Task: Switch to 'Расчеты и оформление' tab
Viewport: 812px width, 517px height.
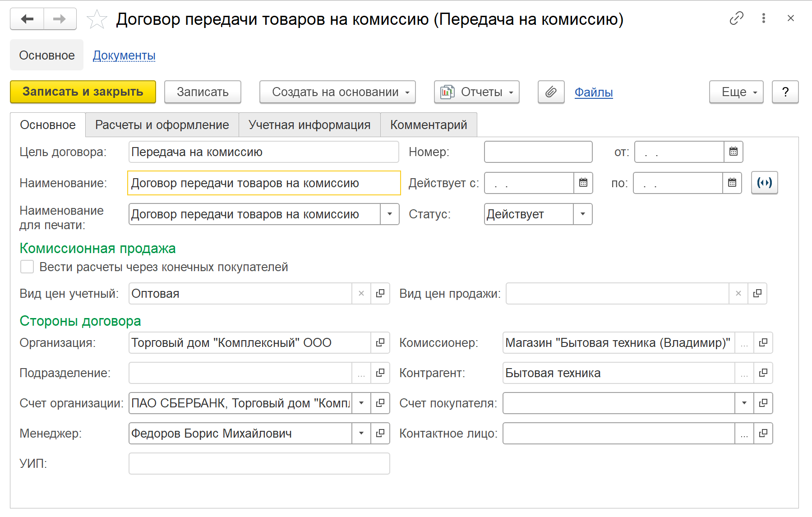Action: coord(162,125)
